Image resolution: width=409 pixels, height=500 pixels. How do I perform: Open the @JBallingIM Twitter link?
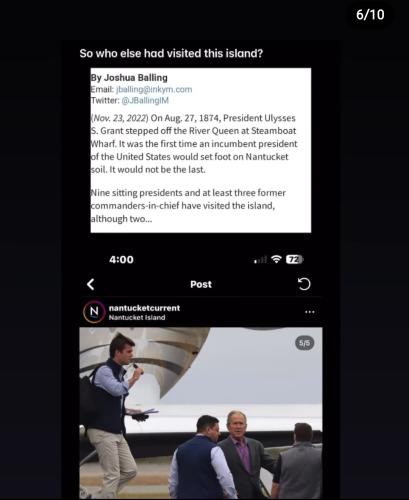(145, 100)
